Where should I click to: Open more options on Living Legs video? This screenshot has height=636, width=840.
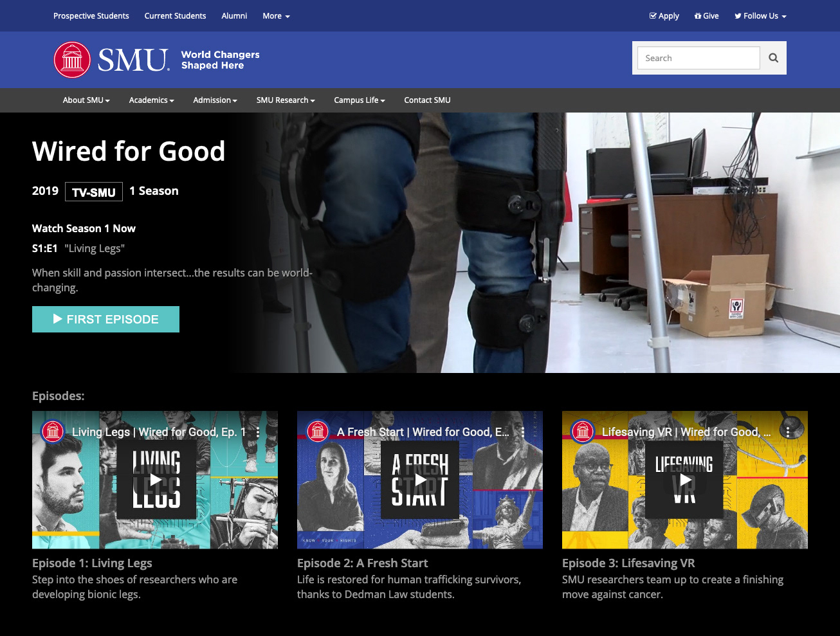(x=258, y=432)
